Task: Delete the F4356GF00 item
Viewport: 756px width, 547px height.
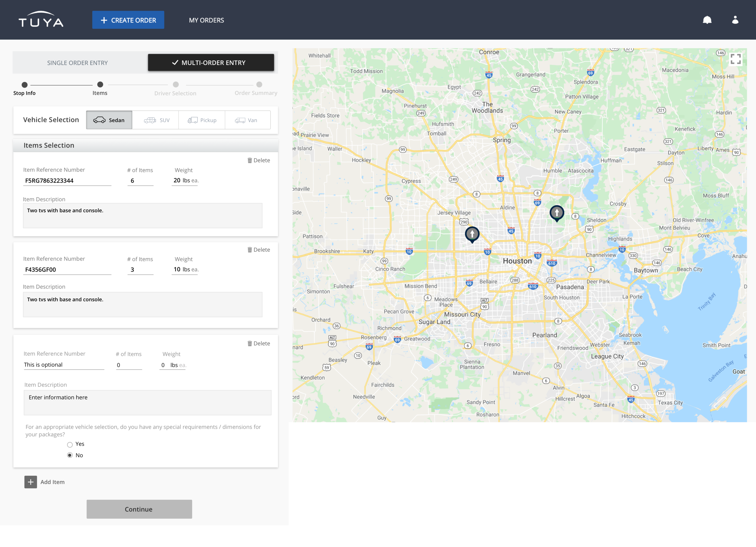Action: (x=259, y=250)
